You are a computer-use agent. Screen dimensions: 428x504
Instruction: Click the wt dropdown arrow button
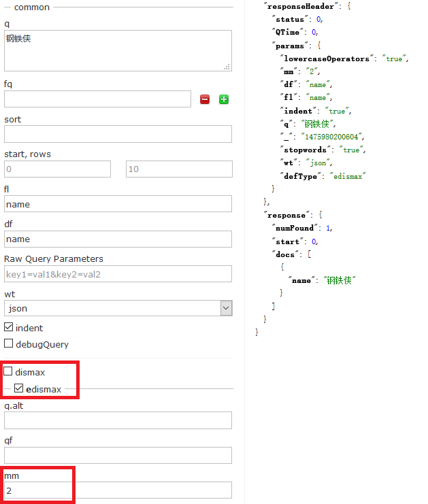pyautogui.click(x=226, y=308)
